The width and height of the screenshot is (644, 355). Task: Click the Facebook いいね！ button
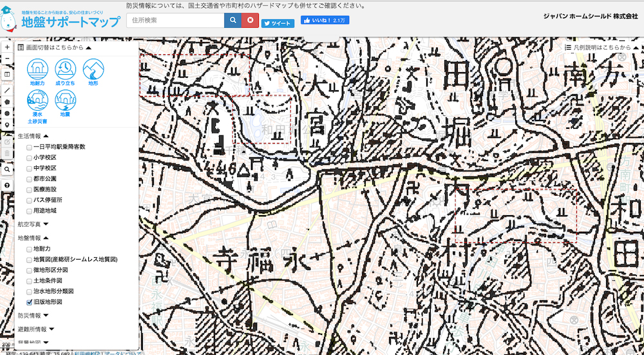point(325,20)
